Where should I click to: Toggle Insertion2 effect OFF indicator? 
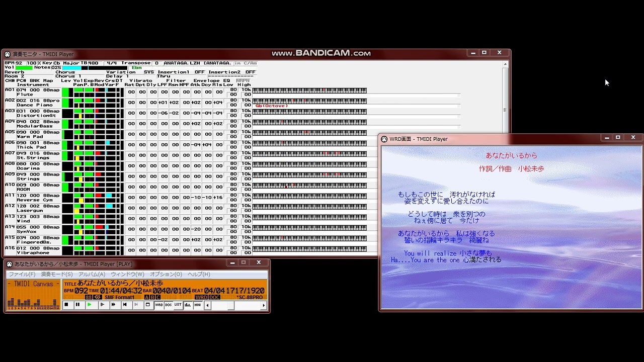pos(251,72)
